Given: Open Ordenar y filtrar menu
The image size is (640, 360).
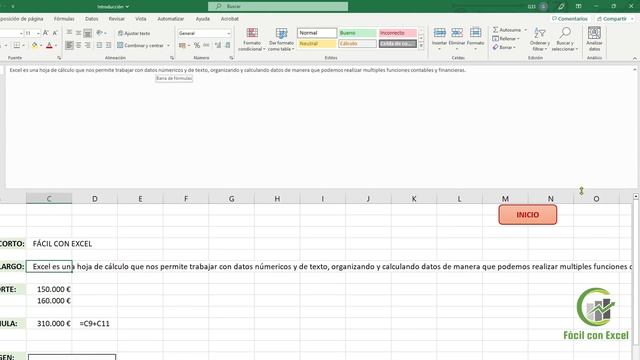Looking at the screenshot, I should click(540, 40).
